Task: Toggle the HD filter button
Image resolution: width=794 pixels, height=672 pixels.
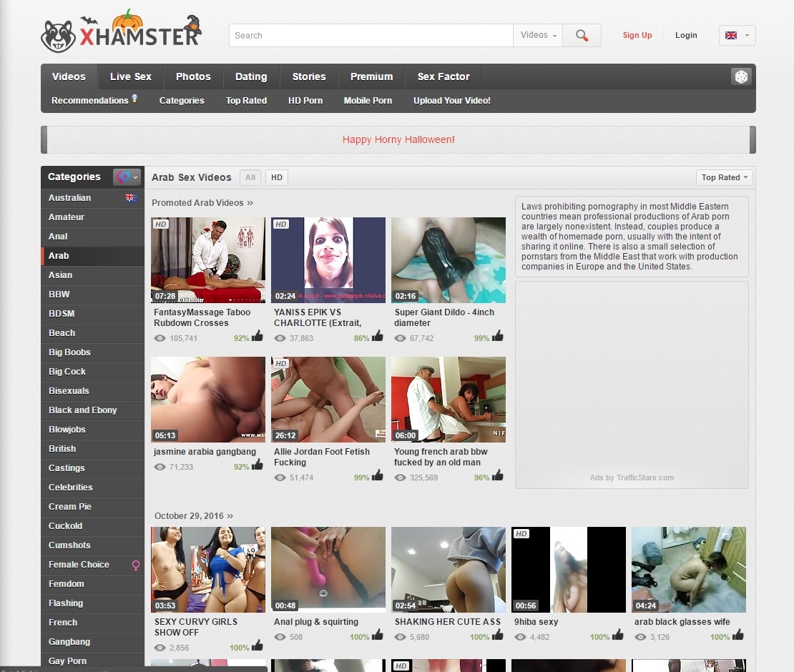Action: (x=276, y=177)
